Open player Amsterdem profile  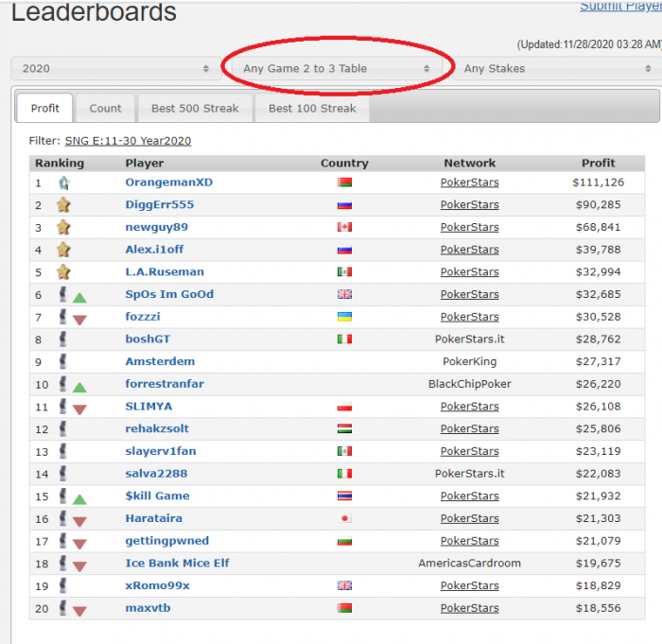pyautogui.click(x=160, y=361)
